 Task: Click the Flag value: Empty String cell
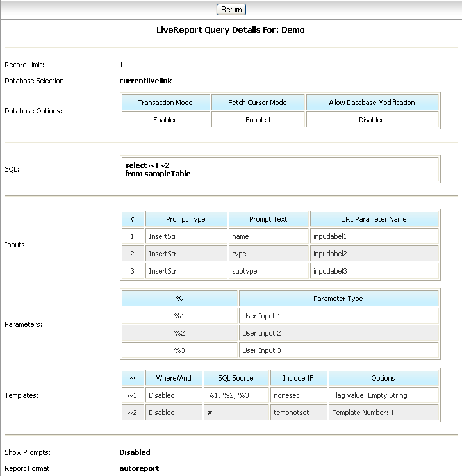[x=383, y=395]
